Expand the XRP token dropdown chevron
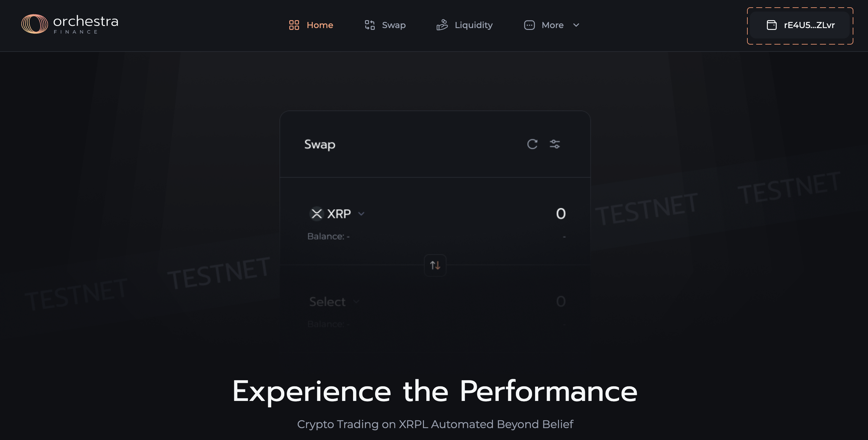868x440 pixels. click(x=361, y=214)
